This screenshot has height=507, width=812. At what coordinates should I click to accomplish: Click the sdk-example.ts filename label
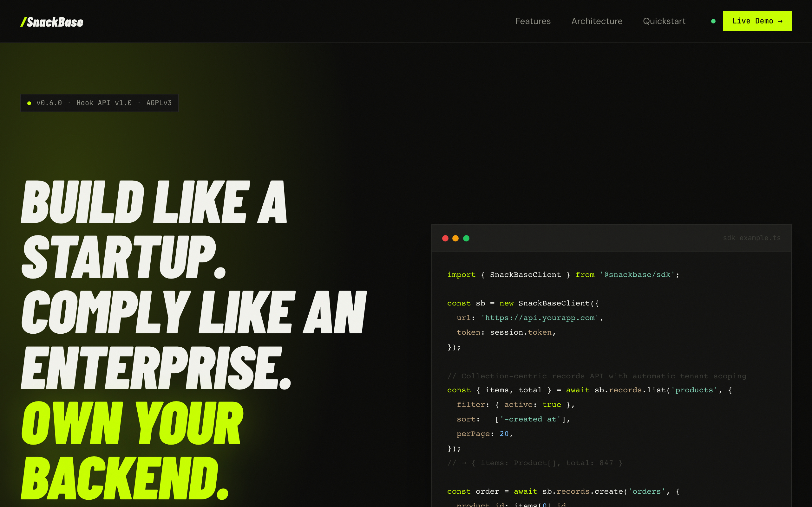coord(751,238)
